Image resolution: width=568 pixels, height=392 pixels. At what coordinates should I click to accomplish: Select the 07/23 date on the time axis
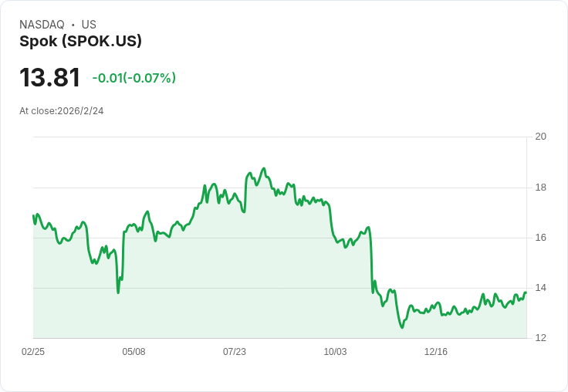click(235, 352)
